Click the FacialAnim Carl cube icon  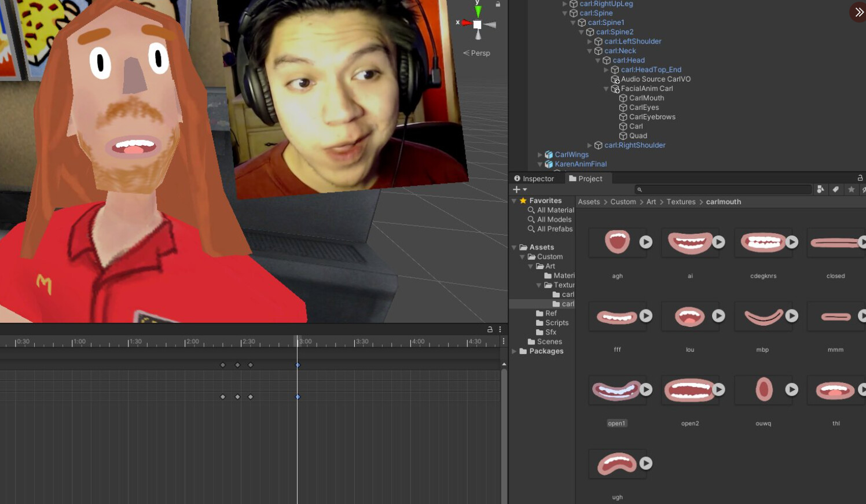(x=615, y=89)
